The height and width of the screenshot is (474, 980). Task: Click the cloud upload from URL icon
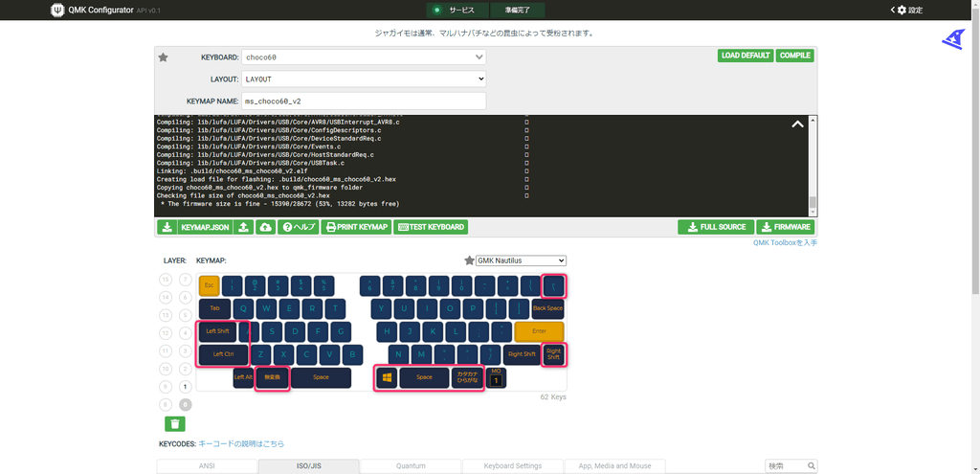[265, 227]
